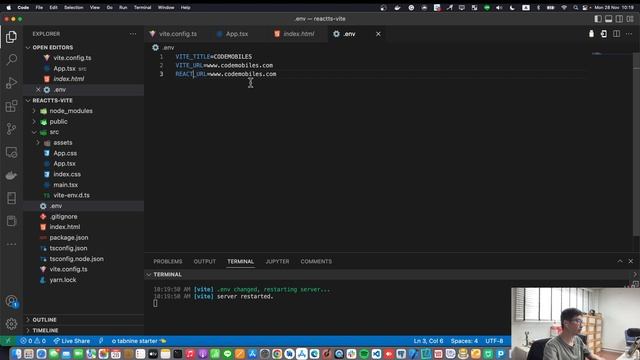Click Ln 3, Col 6 cursor position
The width and height of the screenshot is (640, 360).
click(428, 341)
